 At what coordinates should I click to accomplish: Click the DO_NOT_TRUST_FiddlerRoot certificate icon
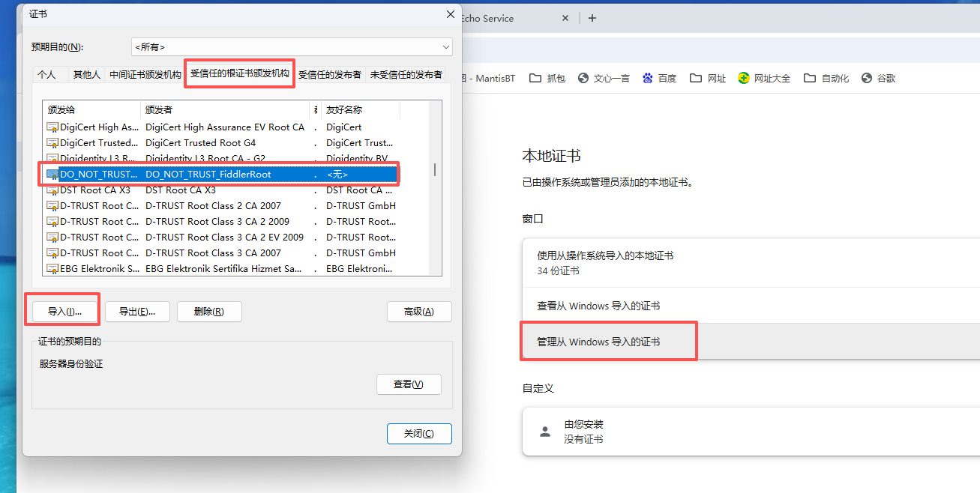(52, 175)
